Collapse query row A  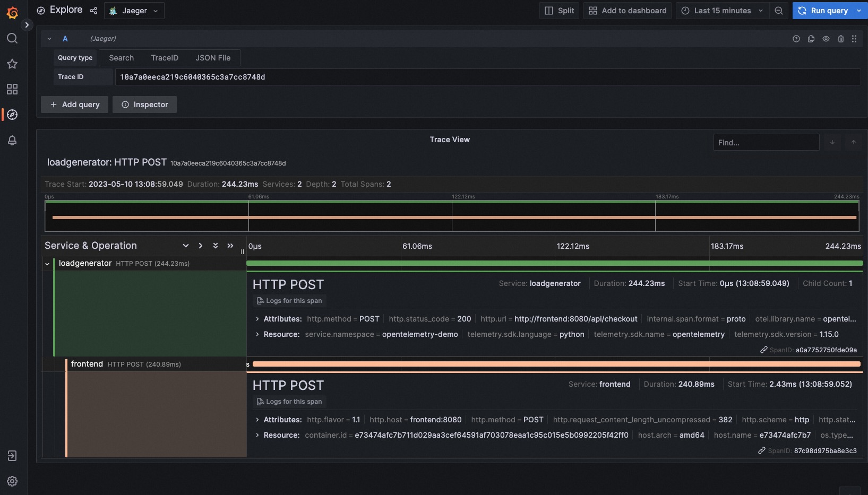point(49,39)
